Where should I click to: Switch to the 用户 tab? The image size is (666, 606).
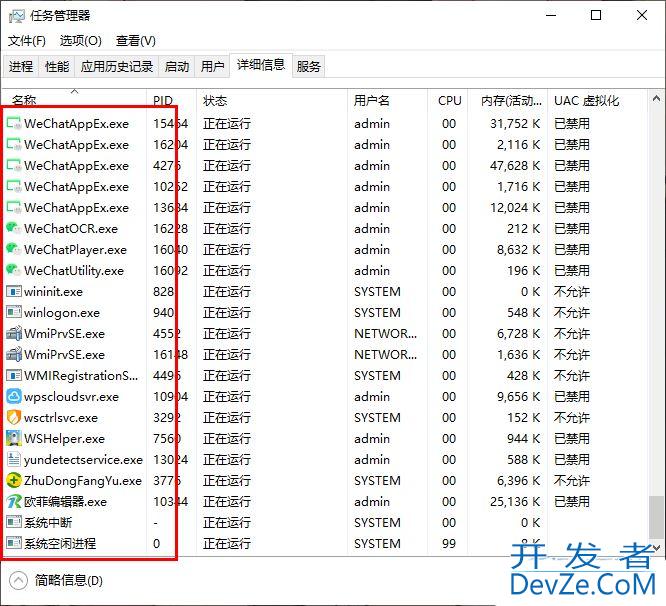(x=212, y=67)
